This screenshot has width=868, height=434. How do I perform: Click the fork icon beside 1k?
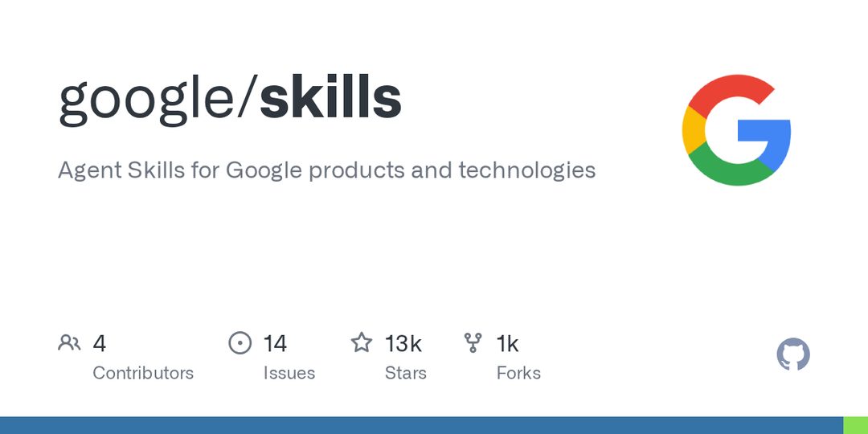pyautogui.click(x=473, y=343)
